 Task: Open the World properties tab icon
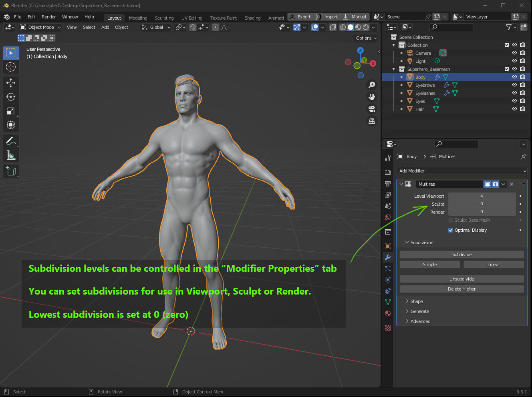(387, 217)
